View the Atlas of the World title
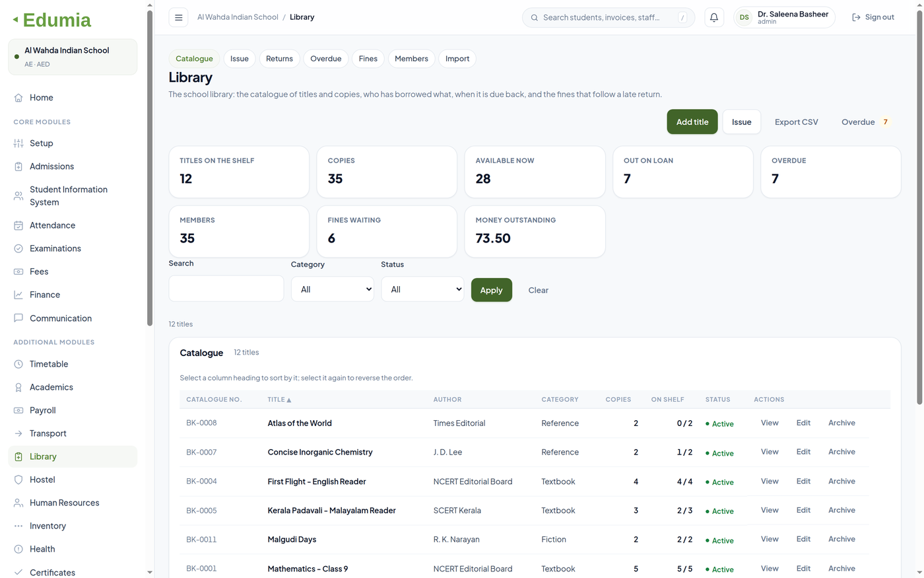 pyautogui.click(x=770, y=423)
